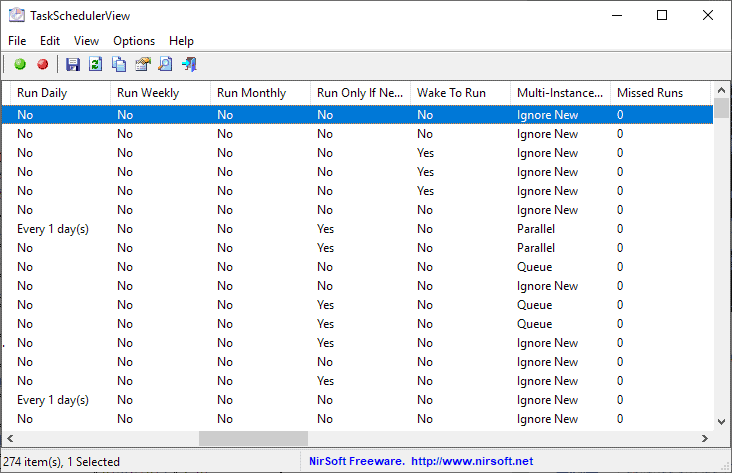Click the Save Selected Items floppy icon
This screenshot has height=473, width=732.
(x=73, y=64)
